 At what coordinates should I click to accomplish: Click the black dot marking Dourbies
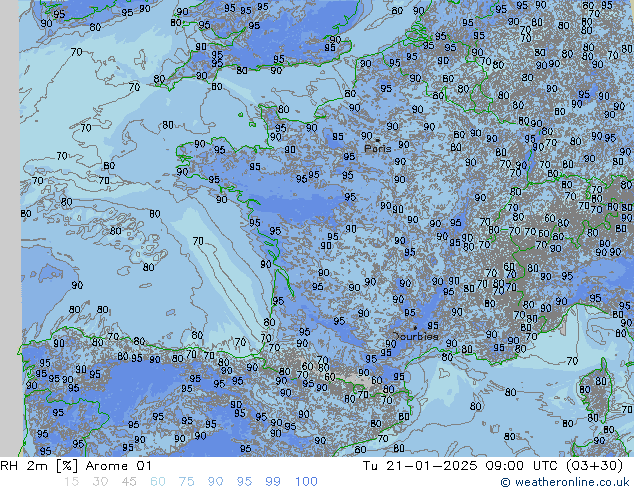pyautogui.click(x=415, y=328)
